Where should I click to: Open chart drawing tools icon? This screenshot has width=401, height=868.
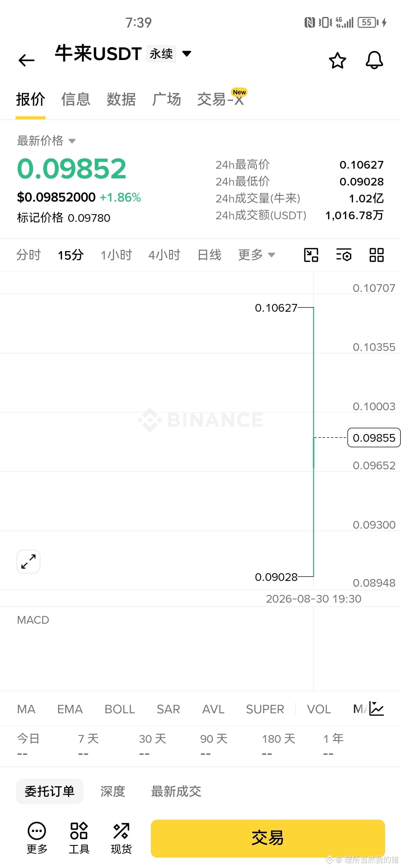point(311,255)
